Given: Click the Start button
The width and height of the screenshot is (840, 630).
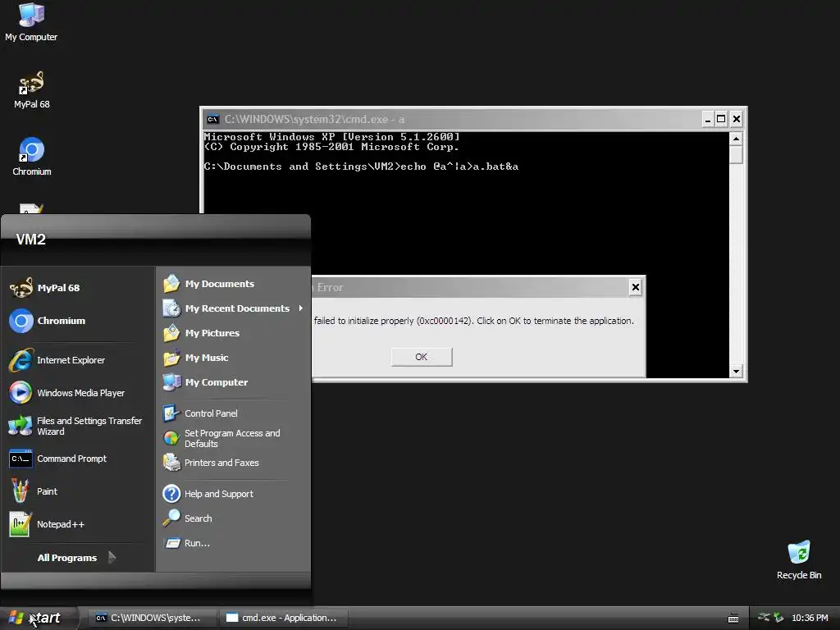Looking at the screenshot, I should click(38, 618).
